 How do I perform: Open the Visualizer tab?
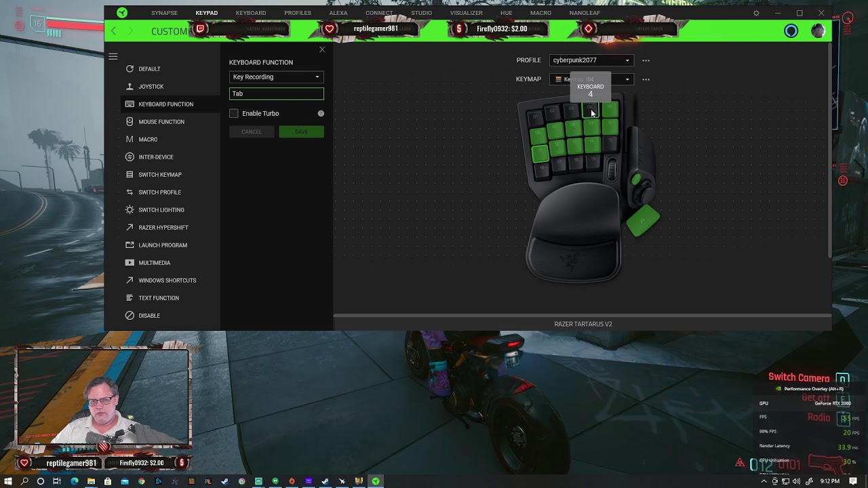[x=466, y=12]
